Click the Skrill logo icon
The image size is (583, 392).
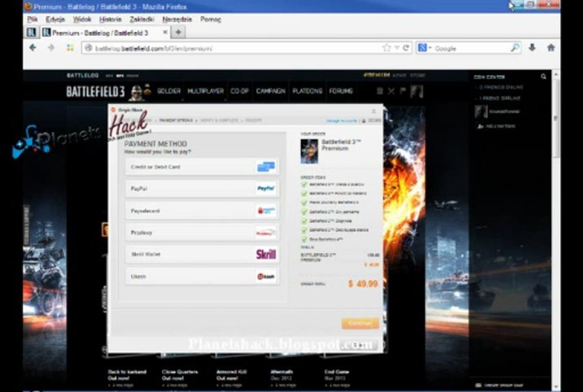(266, 254)
